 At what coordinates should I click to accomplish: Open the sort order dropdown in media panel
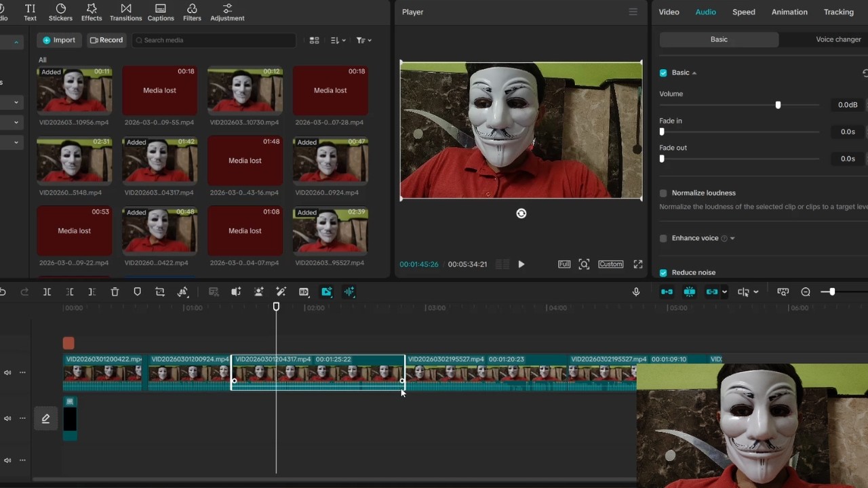coord(338,41)
